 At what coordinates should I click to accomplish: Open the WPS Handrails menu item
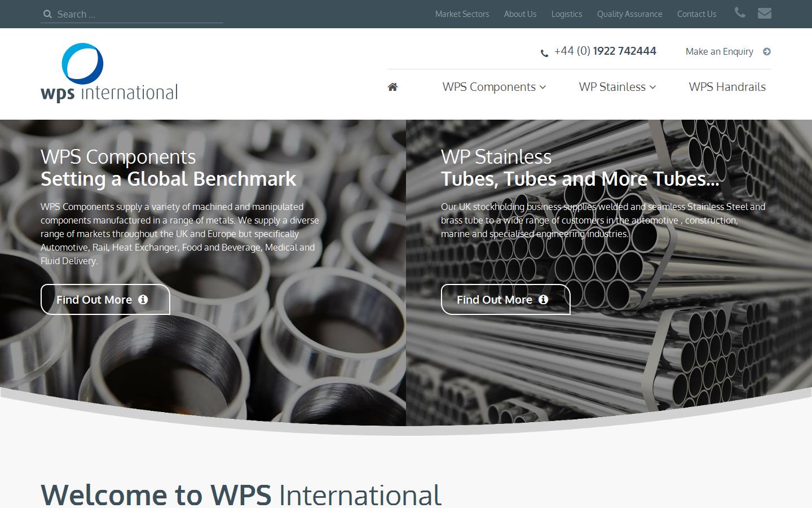pos(727,87)
